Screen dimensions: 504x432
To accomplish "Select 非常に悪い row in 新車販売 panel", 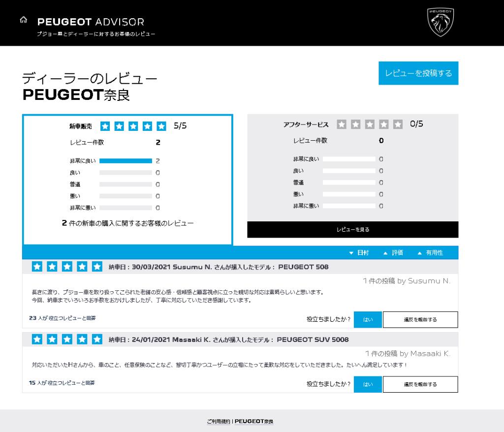I will [114, 208].
